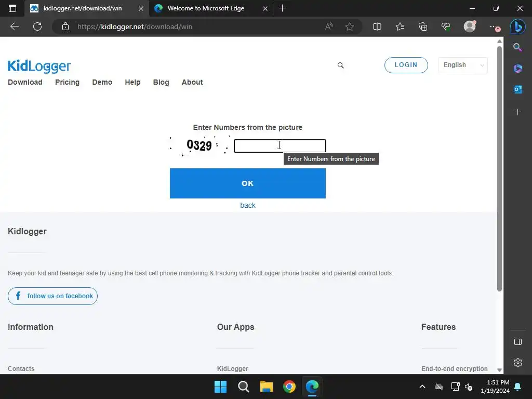The height and width of the screenshot is (399, 532).
Task: Focus the captcha numbers input field
Action: coord(280,146)
